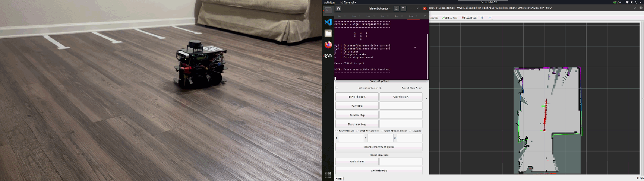Focus the Y coordinate input field
The image size is (644, 181).
pos(380,138)
